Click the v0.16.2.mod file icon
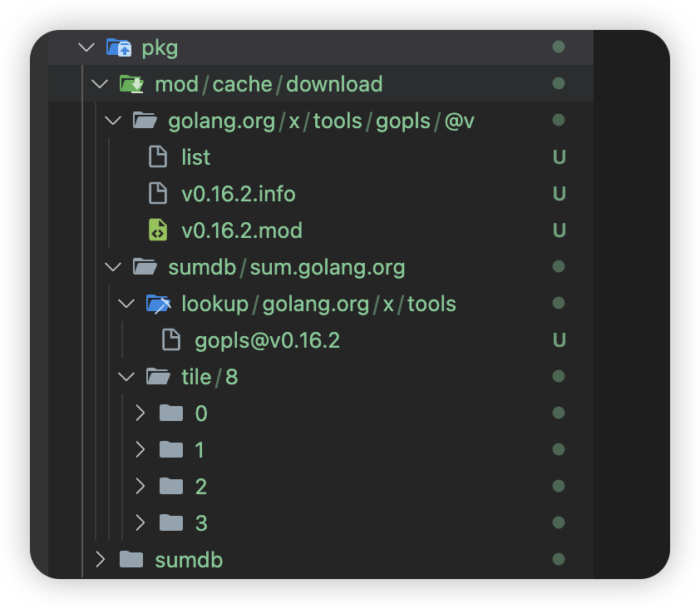The height and width of the screenshot is (609, 700). pos(158,230)
